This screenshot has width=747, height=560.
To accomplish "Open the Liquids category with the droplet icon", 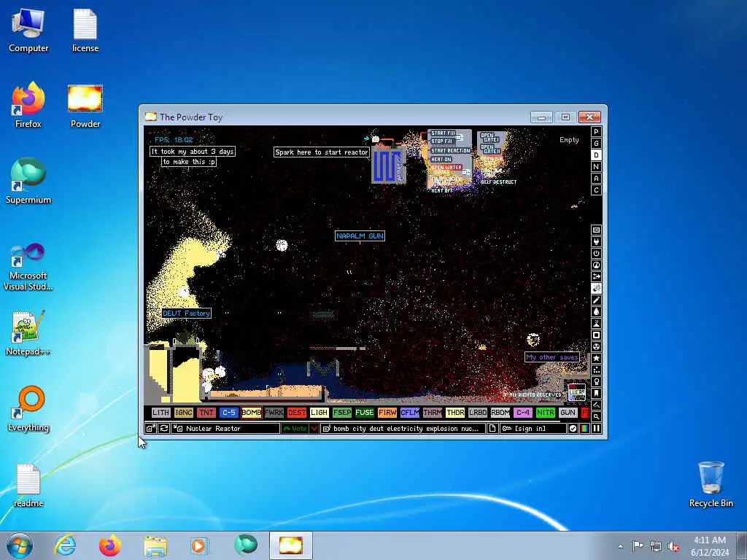I will pyautogui.click(x=596, y=312).
